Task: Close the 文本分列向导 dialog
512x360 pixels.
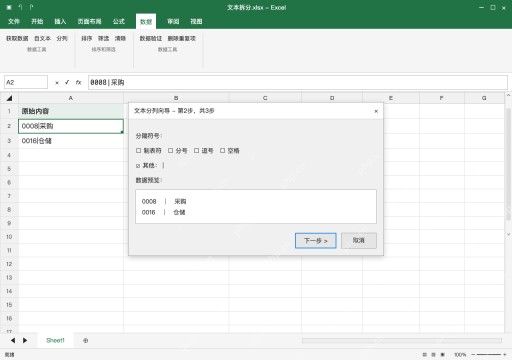Action: (x=376, y=111)
